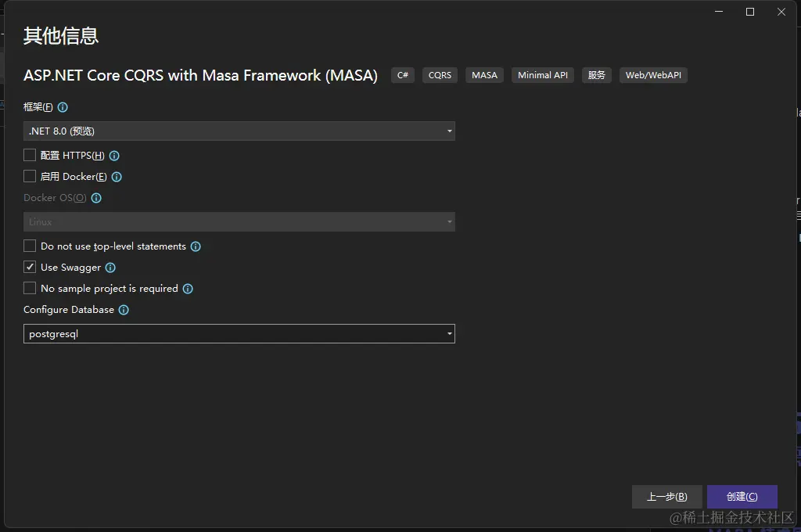Check Do not use top-level statements

point(30,246)
